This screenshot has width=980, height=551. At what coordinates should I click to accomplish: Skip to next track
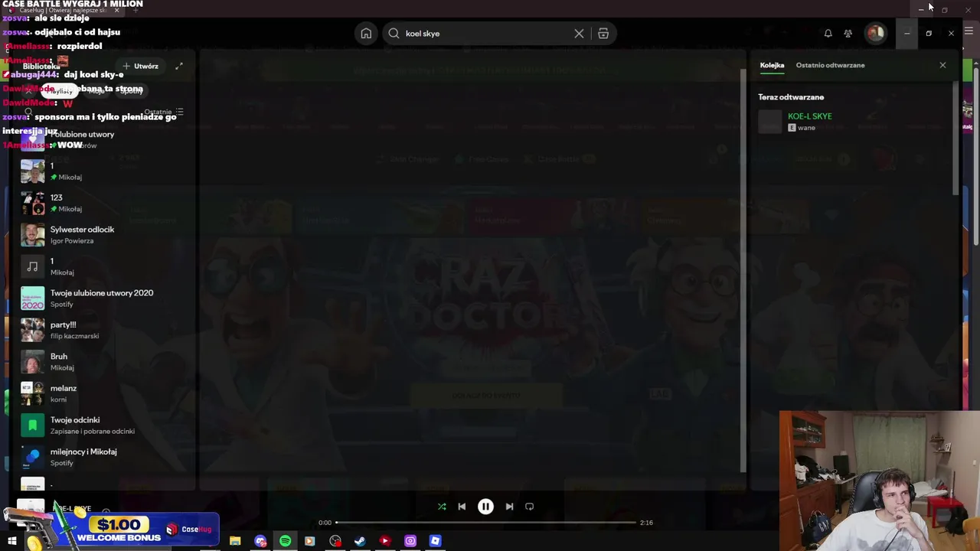coord(509,507)
